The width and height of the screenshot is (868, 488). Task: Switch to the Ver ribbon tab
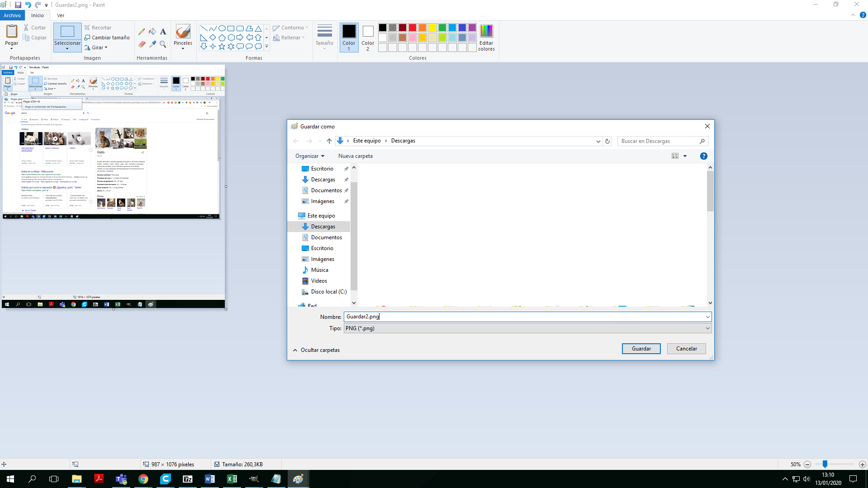coord(61,15)
